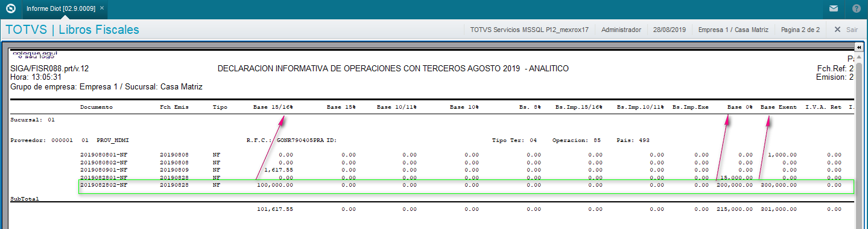Click the Hora: 13:05:31 text
This screenshot has height=229, width=868.
[36, 78]
